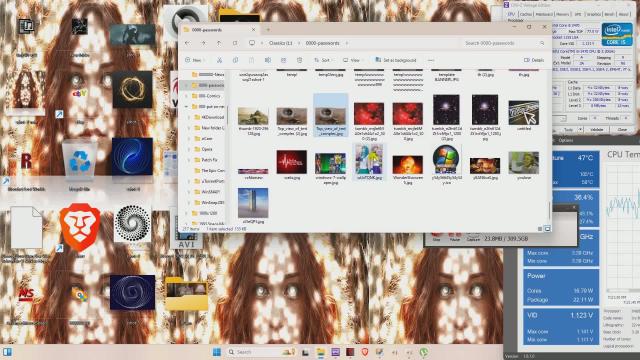Image resolution: width=640 pixels, height=360 pixels.
Task: Switch to the Mainboard tab in CPU-Z
Action: point(544,14)
